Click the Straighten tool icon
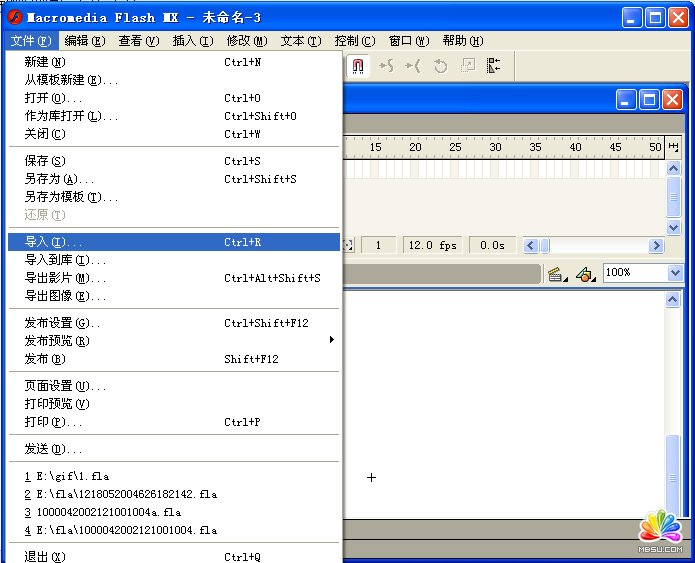The height and width of the screenshot is (563, 695). click(413, 66)
